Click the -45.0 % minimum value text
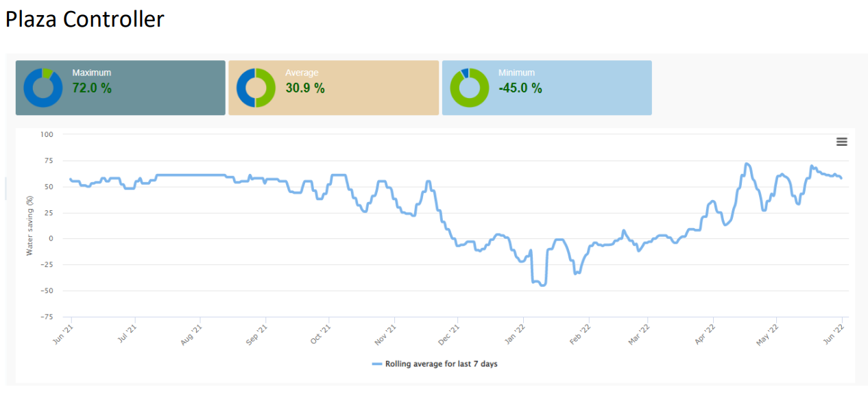The image size is (868, 400). (x=520, y=88)
